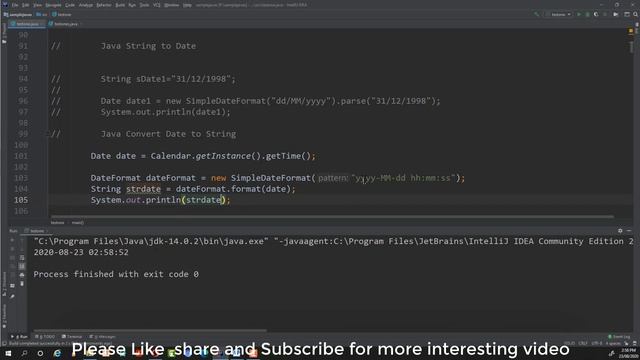
Task: Click the Build project hammer icon
Action: pyautogui.click(x=536, y=14)
